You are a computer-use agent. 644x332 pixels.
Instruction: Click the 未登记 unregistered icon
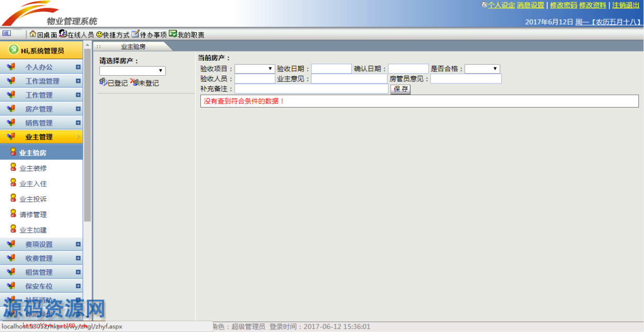pos(134,82)
